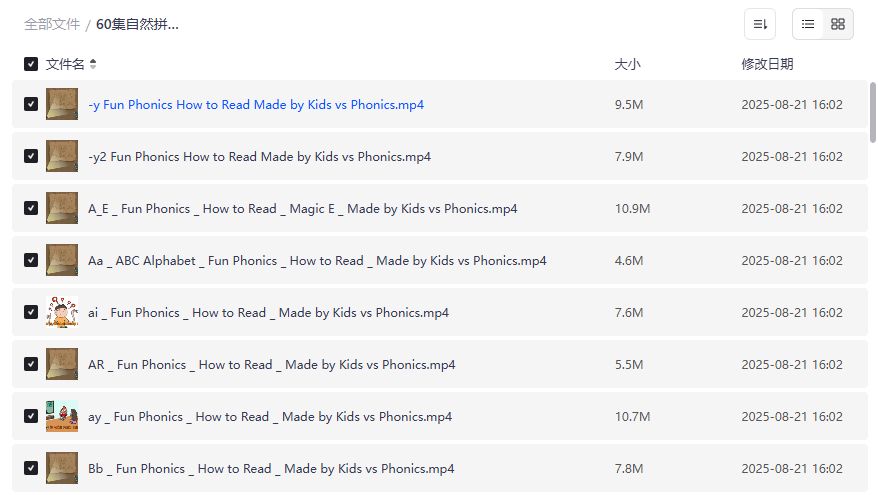878x495 pixels.
Task: Uncheck the Bb Fun Phonics file checkbox
Action: (x=31, y=468)
